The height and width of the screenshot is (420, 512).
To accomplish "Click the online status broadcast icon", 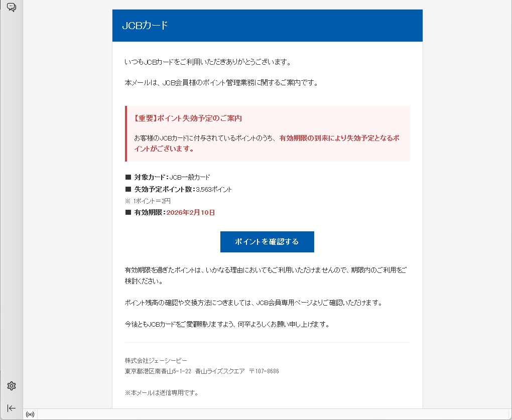I will (30, 414).
